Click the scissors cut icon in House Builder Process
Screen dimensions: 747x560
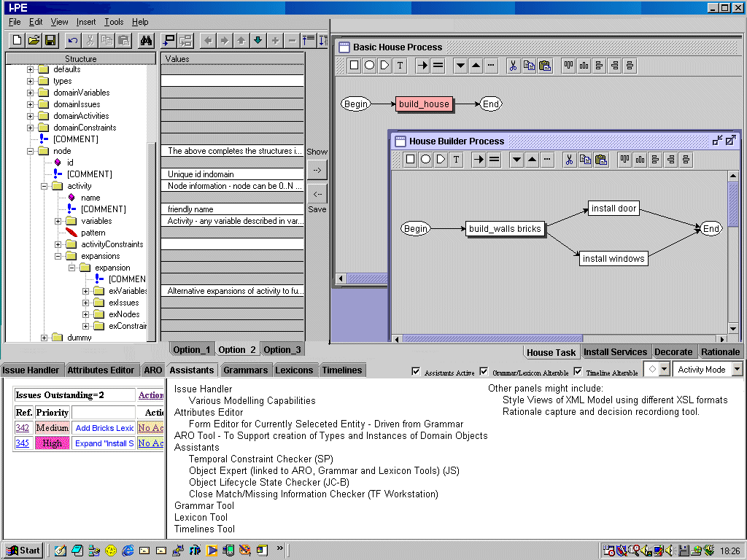(569, 160)
